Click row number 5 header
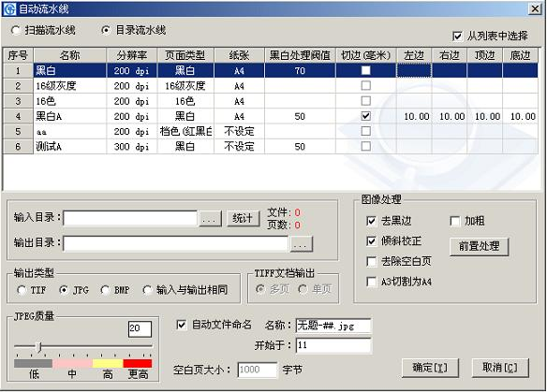Screen dimensions: 547x392 (18, 131)
